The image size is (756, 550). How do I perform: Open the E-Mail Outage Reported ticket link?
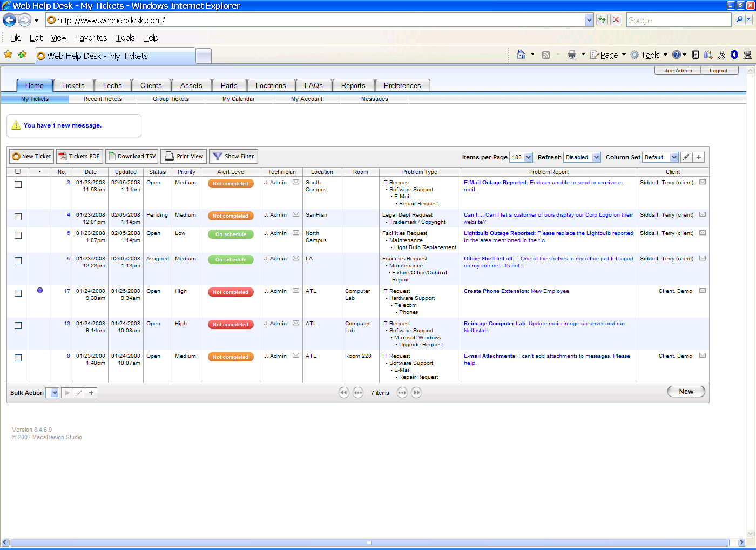tap(495, 183)
